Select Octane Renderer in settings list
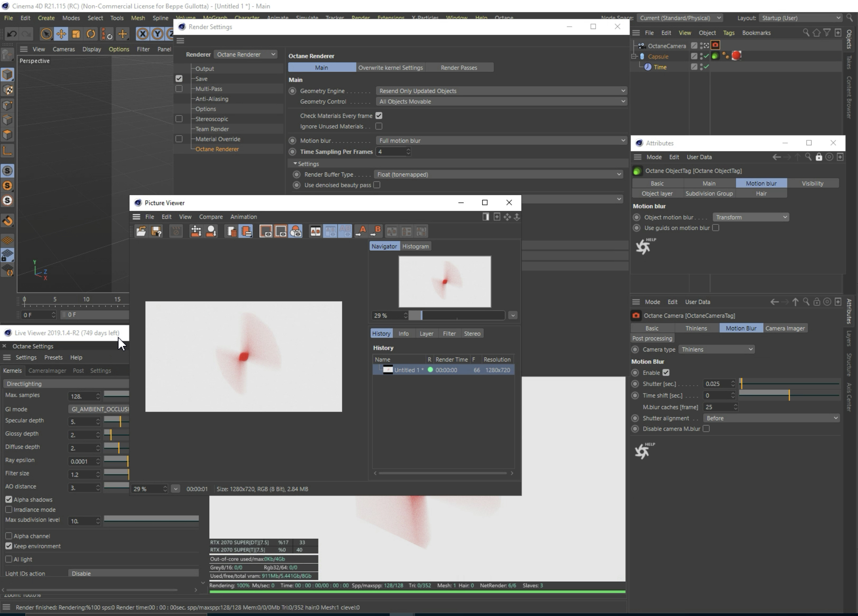Viewport: 858px width, 616px height. [x=217, y=149]
